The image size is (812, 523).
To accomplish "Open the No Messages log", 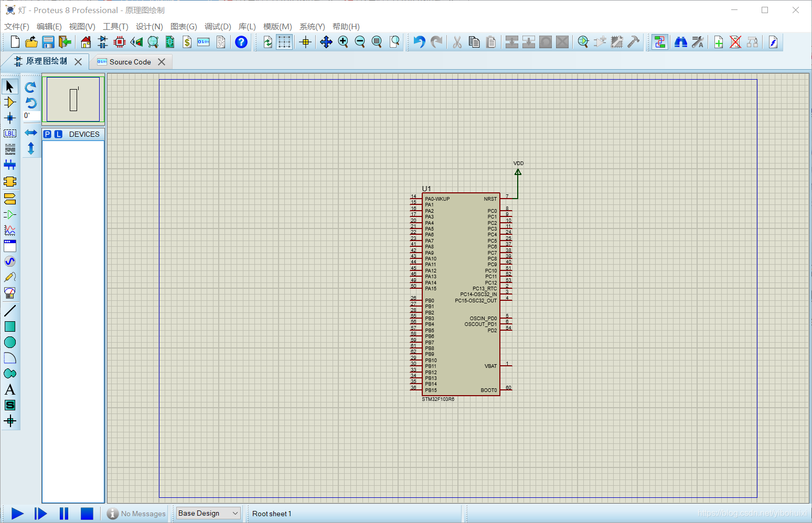I will tap(136, 514).
